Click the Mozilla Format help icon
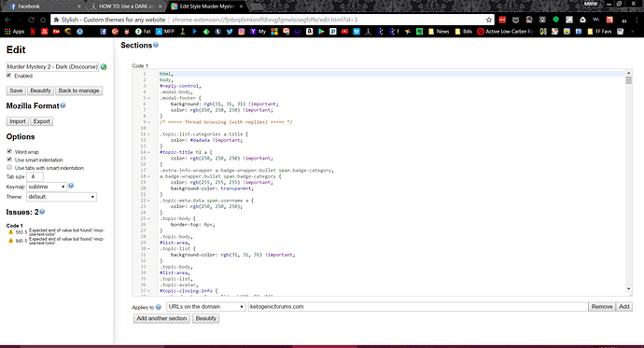This screenshot has height=348, width=644. [x=63, y=105]
